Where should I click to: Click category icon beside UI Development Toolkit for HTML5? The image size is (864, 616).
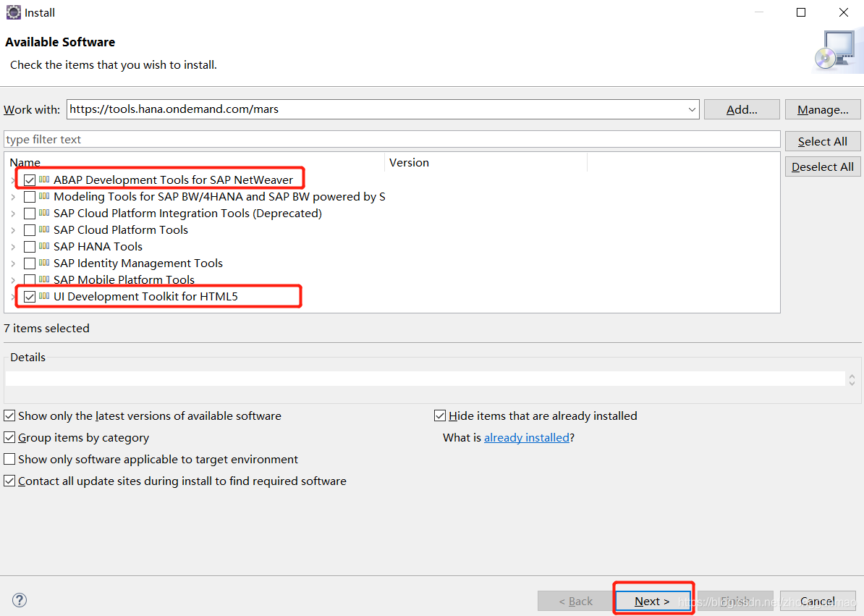44,297
